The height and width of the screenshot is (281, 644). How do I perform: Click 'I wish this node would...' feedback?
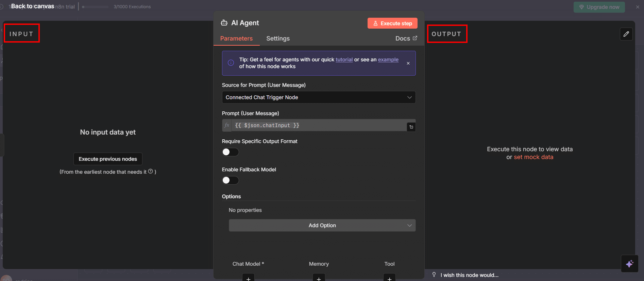coord(470,275)
